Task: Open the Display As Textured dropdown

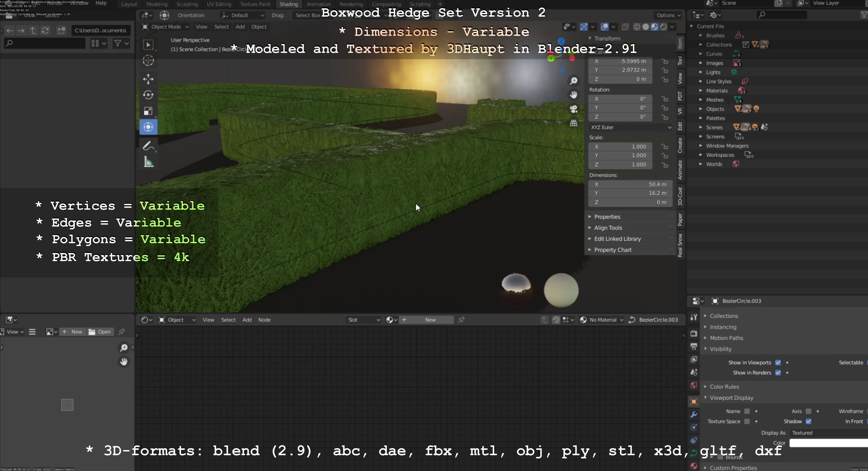Action: pyautogui.click(x=829, y=433)
